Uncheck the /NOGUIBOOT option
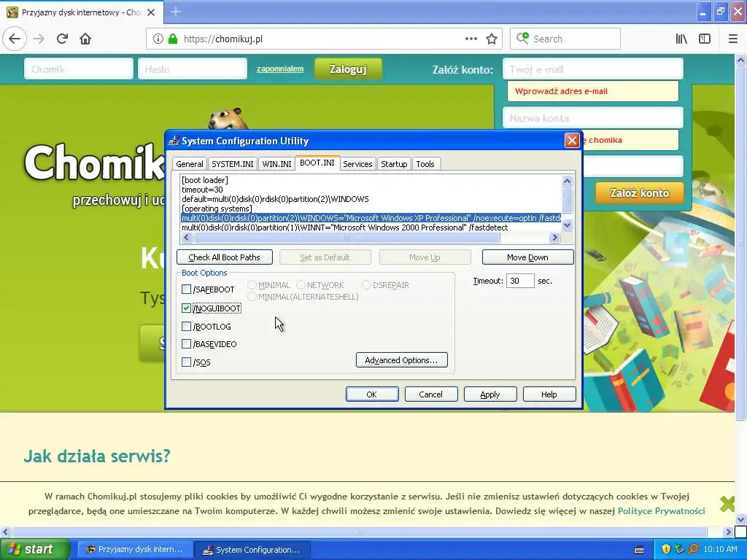 click(x=186, y=308)
